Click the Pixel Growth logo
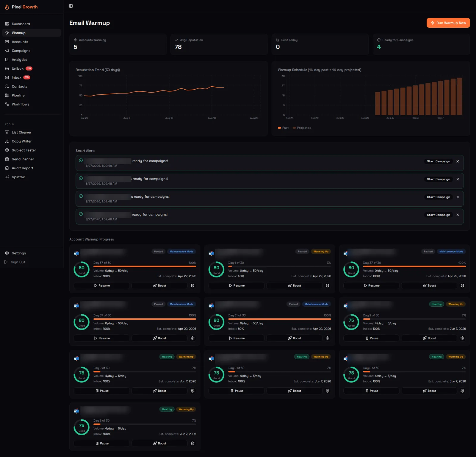476x457 pixels. click(x=21, y=7)
